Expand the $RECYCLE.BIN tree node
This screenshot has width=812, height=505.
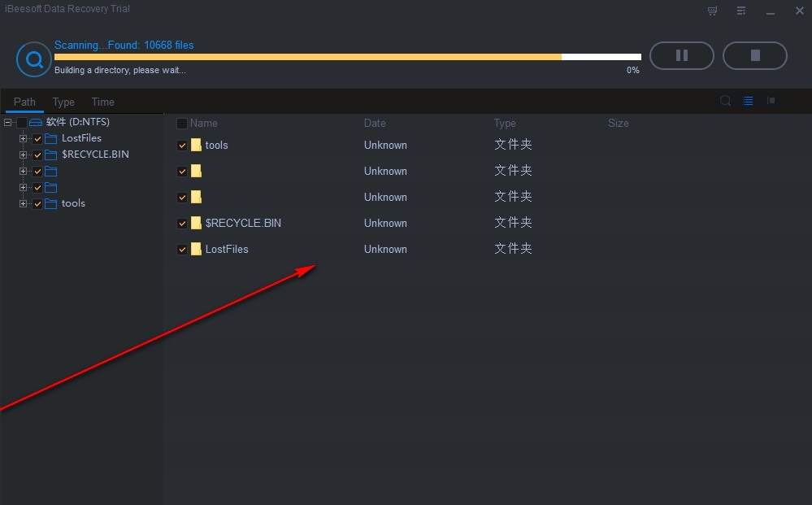click(x=23, y=155)
